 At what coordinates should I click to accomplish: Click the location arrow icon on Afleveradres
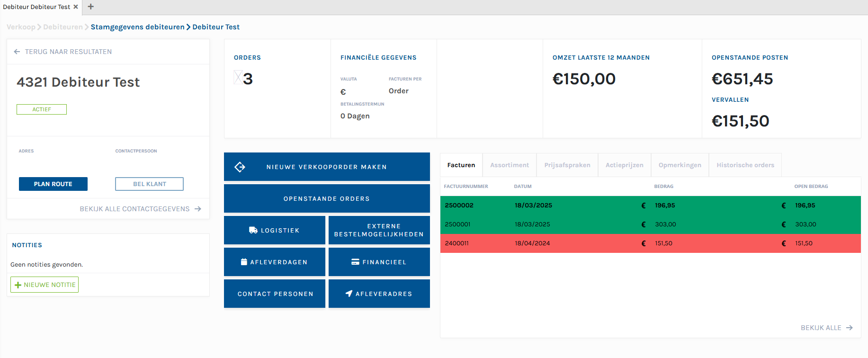point(349,294)
